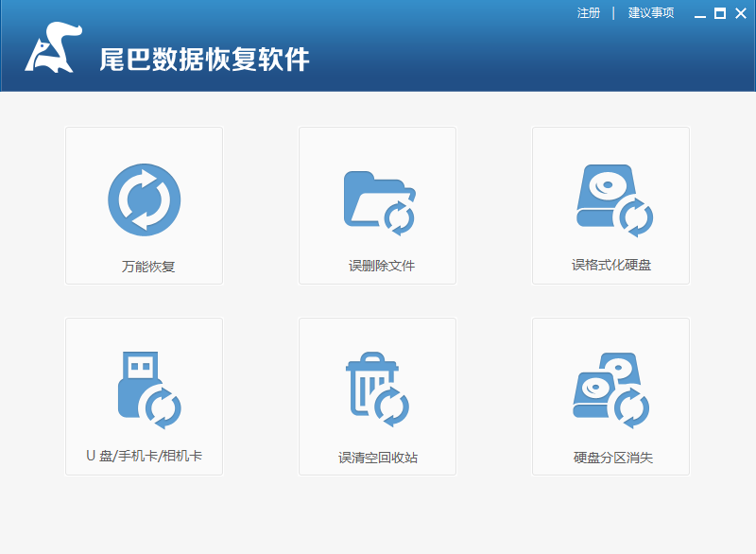756x554 pixels.
Task: Click the 尾巴数据恢复软件 title text
Action: (x=205, y=60)
